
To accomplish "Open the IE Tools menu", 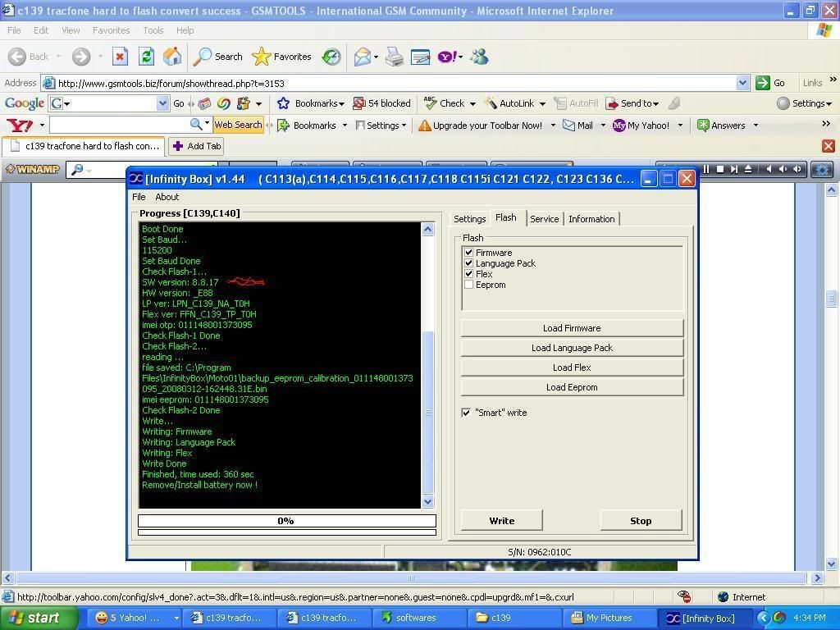I will click(x=153, y=30).
